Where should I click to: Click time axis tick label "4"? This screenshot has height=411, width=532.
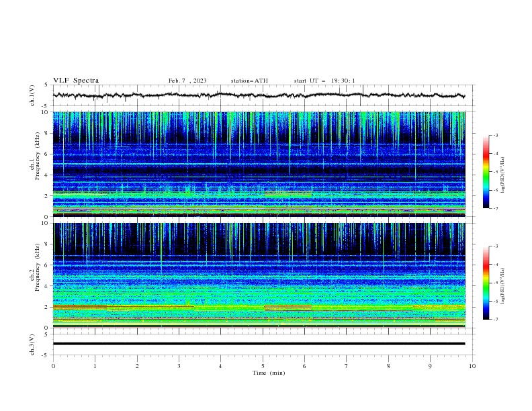220,366
